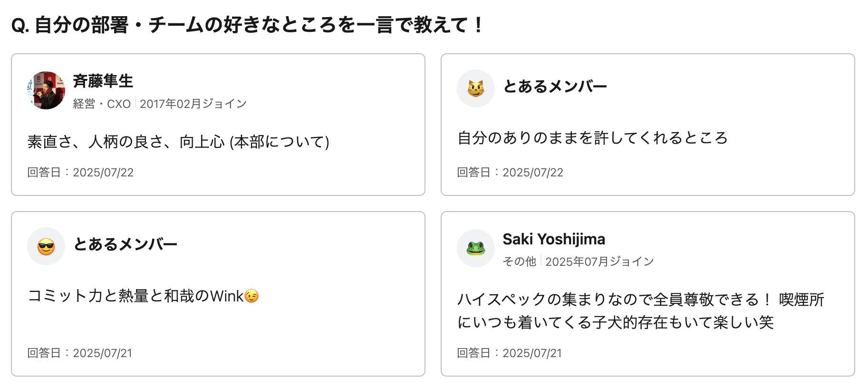Viewport: 868px width, 388px height.
Task: Click 回答日 2025/07/21 in Saki Yoshijima card
Action: click(509, 353)
